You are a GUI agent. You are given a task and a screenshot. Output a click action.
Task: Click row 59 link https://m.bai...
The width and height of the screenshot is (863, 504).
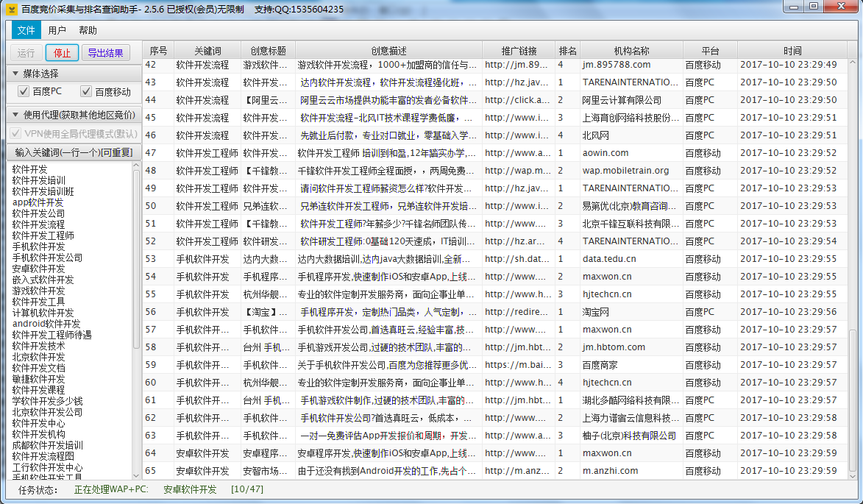[517, 365]
